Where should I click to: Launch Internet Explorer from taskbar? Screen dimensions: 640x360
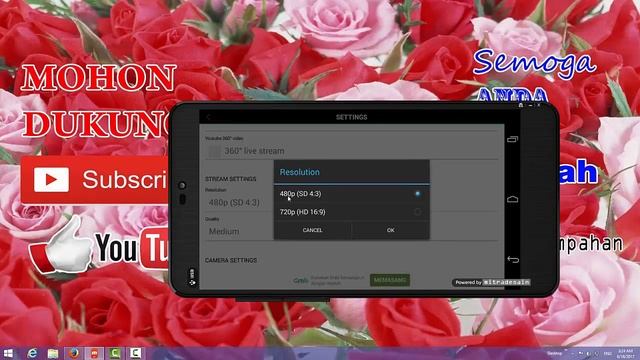click(32, 353)
